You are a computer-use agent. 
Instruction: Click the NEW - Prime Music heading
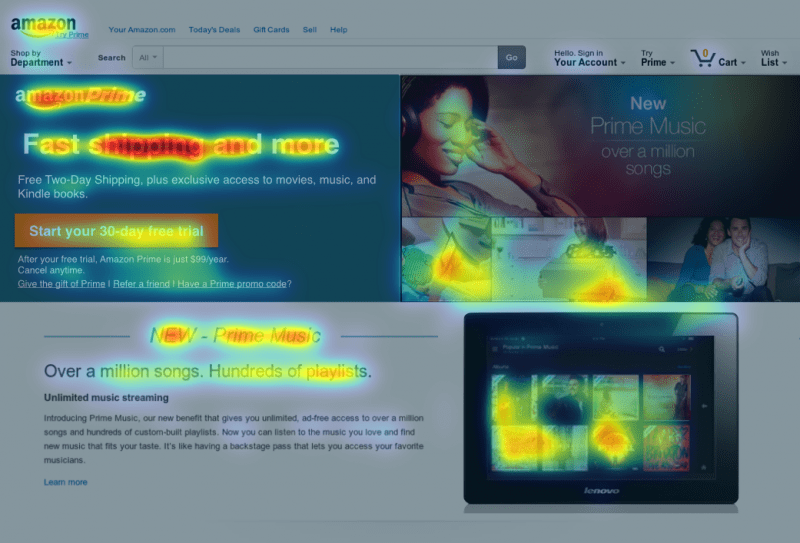tap(235, 335)
